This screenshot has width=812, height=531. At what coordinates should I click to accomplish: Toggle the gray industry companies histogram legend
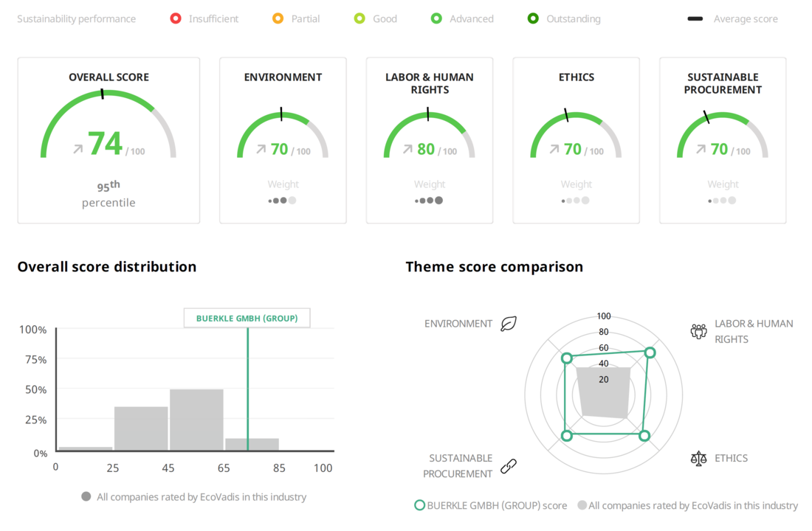(x=86, y=496)
